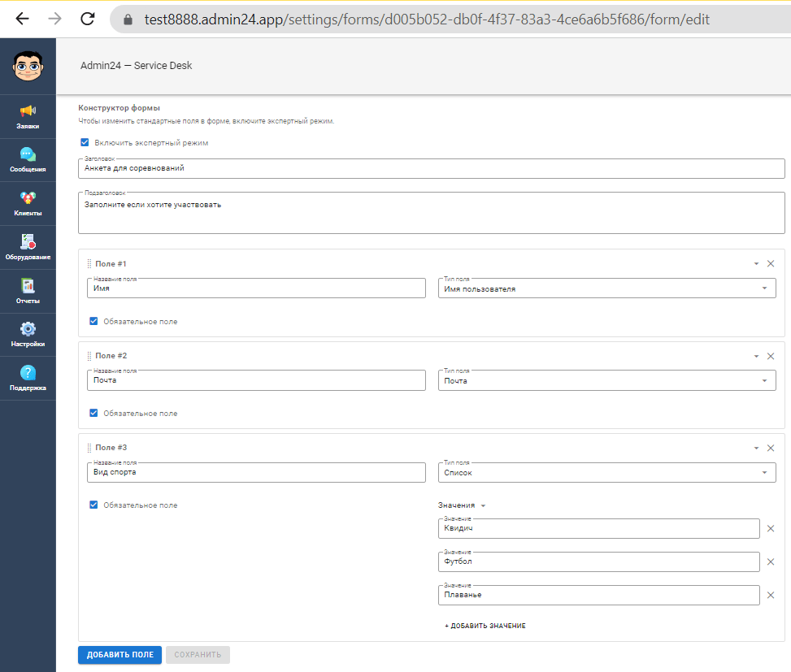
Task: Delete Поле #2 with X icon
Action: [771, 356]
